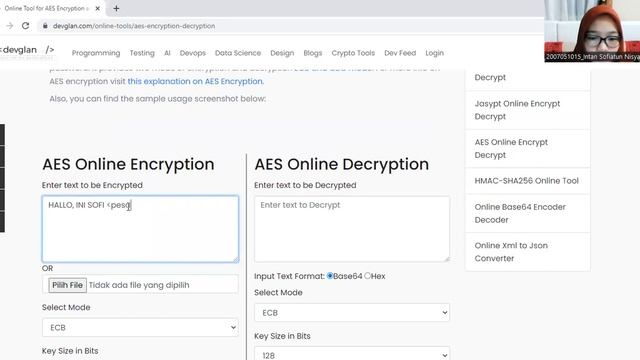Open AES Online Encrypt Decrypt sidebar link
Viewport: 640px width, 360px height.
pyautogui.click(x=527, y=149)
